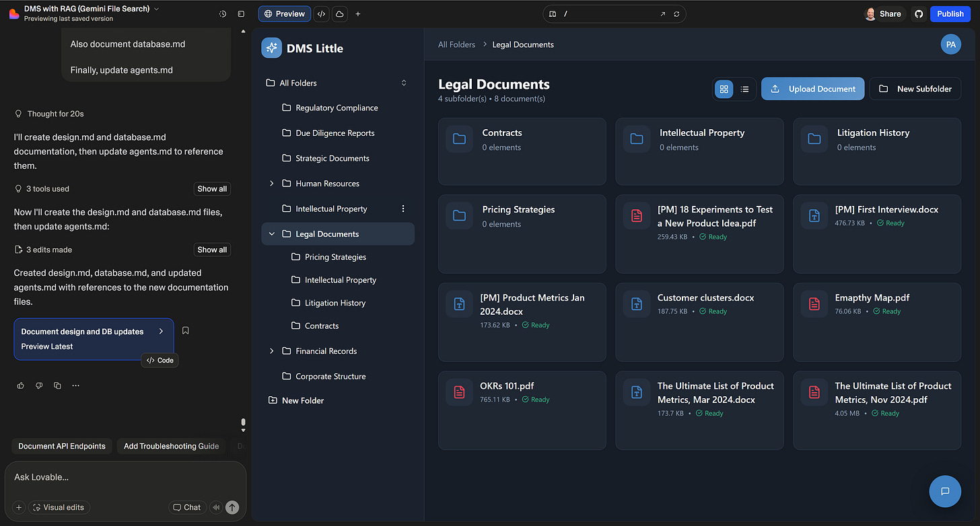Open the DMS with RAG project menu
Screen dimensions: 980x526
155,9
